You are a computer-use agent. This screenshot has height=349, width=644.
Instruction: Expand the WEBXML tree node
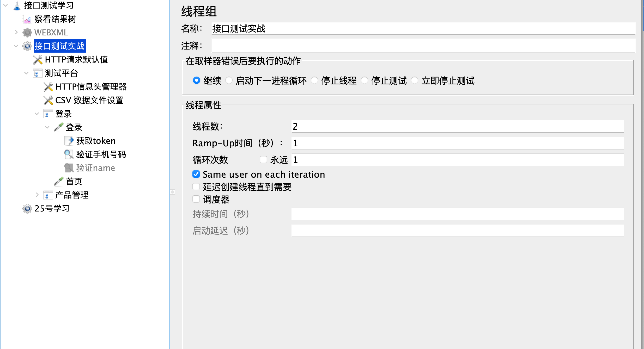[16, 32]
